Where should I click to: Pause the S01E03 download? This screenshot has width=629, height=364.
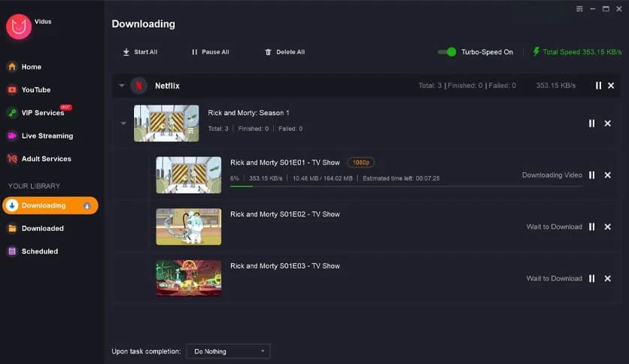[x=591, y=278]
